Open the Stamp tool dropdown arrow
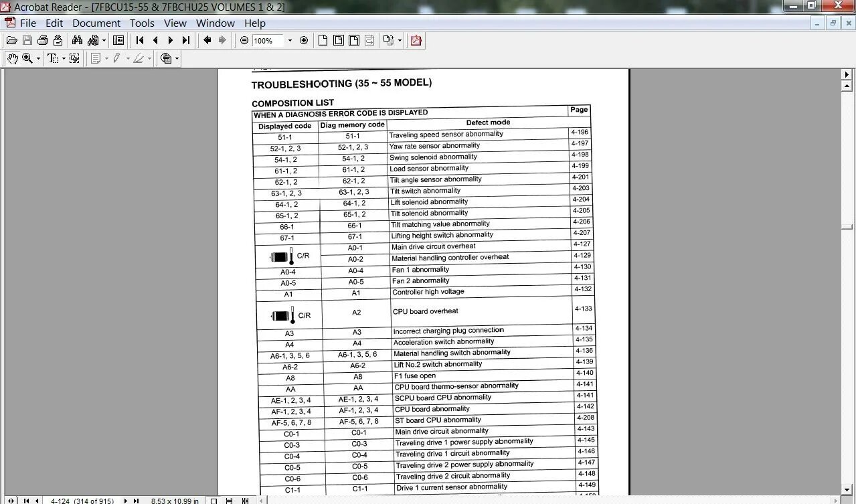The width and height of the screenshot is (856, 504). tap(177, 59)
